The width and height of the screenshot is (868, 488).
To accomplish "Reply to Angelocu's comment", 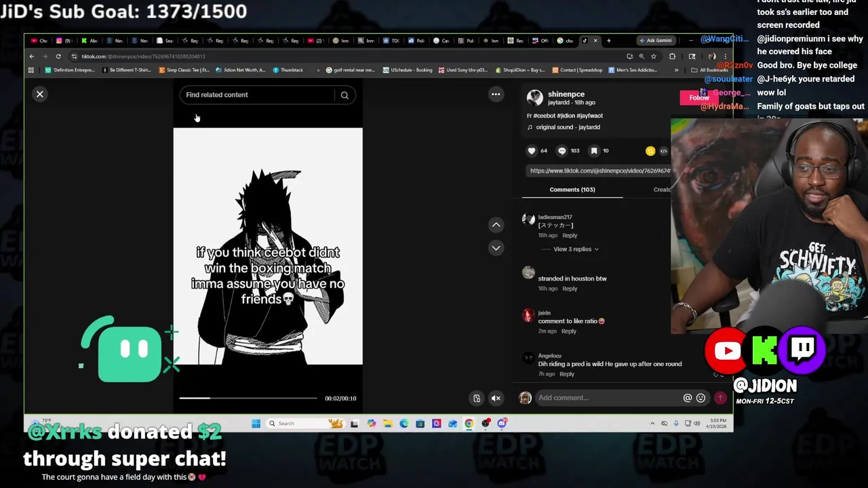I will click(566, 374).
